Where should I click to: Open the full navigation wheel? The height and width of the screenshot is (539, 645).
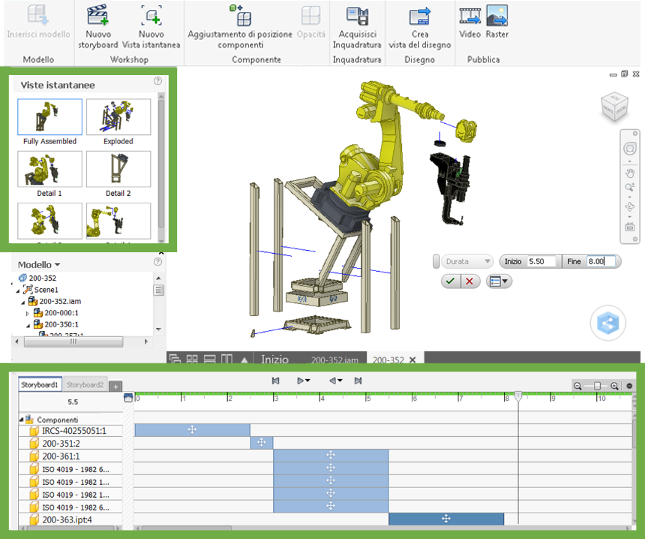click(x=630, y=148)
